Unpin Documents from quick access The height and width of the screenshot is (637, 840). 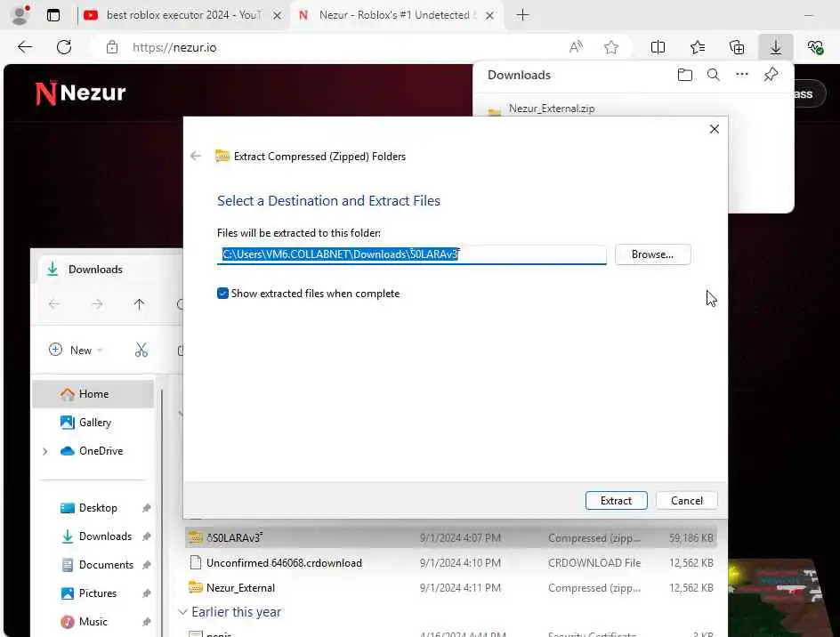click(x=146, y=565)
